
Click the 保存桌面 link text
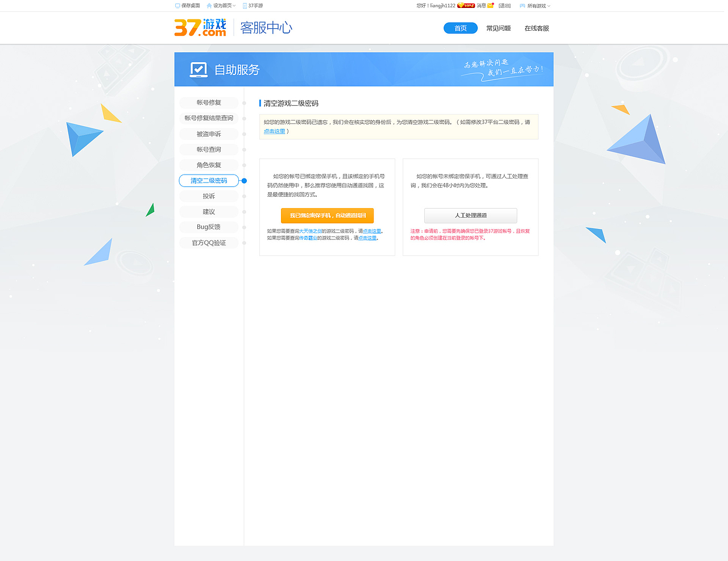coord(191,6)
